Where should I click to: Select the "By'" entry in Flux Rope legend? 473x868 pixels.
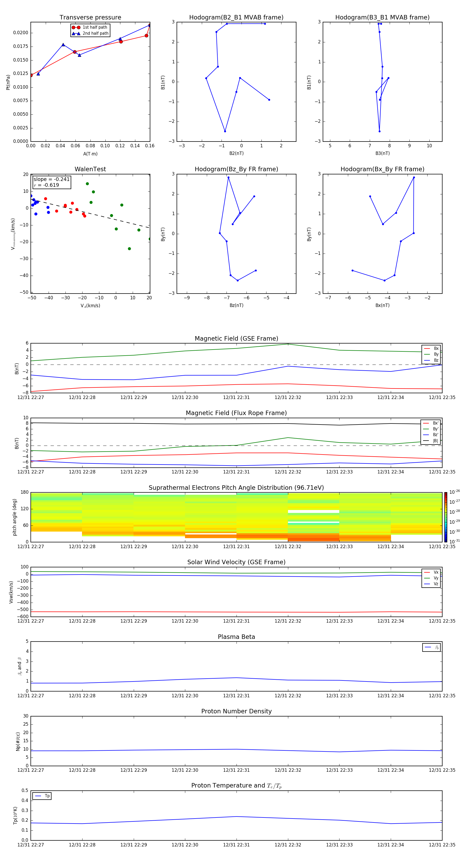[x=431, y=429]
